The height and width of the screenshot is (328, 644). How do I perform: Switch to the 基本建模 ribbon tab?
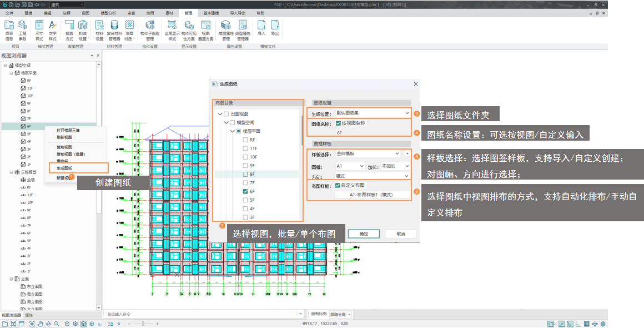click(210, 12)
